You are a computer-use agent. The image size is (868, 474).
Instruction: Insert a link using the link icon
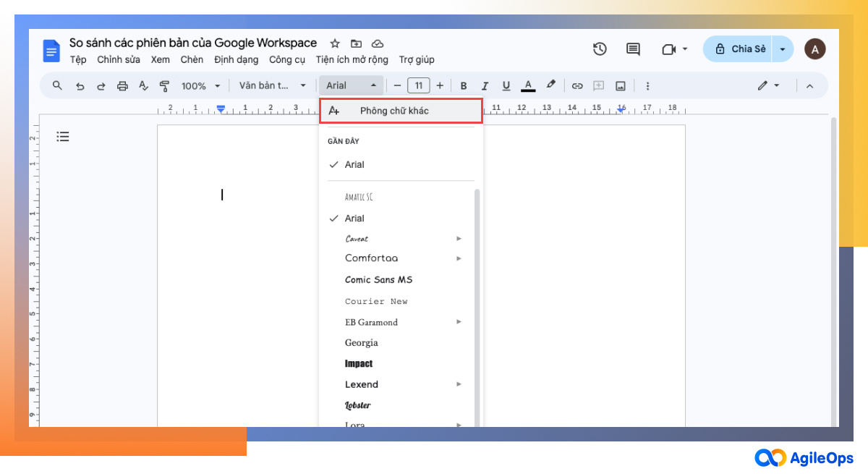(577, 85)
